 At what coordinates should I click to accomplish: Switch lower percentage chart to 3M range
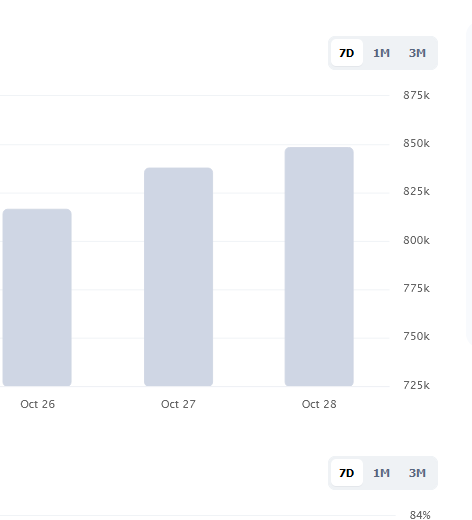coord(417,473)
